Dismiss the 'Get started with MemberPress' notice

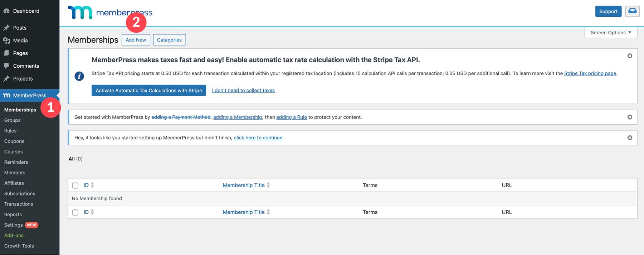[x=630, y=117]
